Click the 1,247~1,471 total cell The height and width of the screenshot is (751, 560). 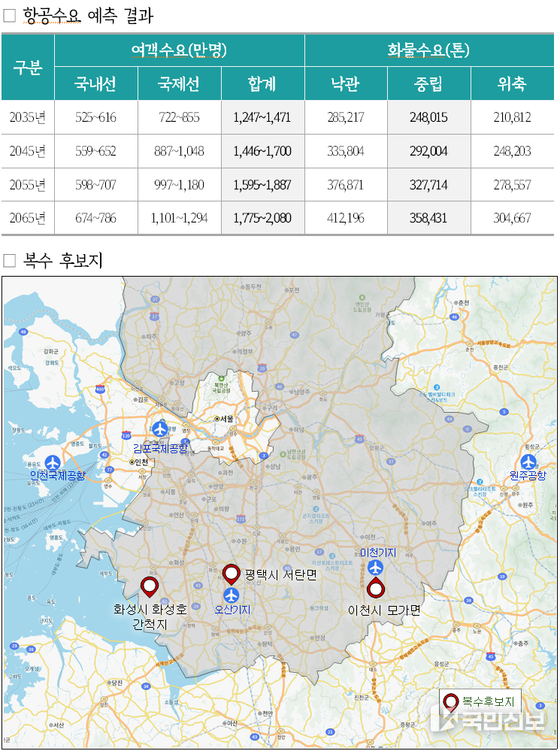tap(262, 117)
